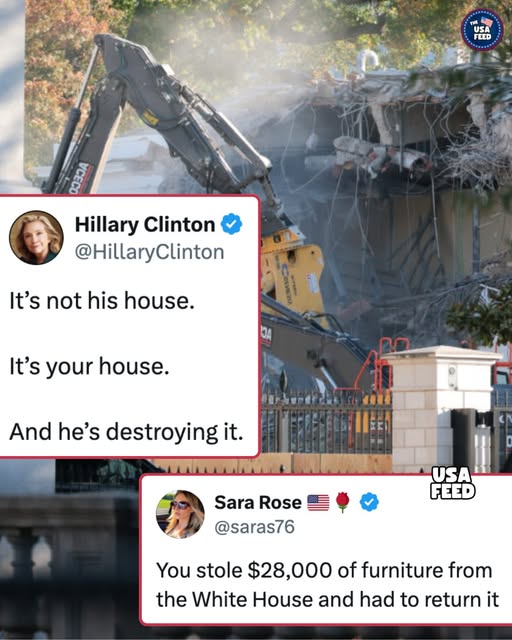Select the line "And he's destroying it."
This screenshot has height=640, width=512.
click(x=126, y=432)
